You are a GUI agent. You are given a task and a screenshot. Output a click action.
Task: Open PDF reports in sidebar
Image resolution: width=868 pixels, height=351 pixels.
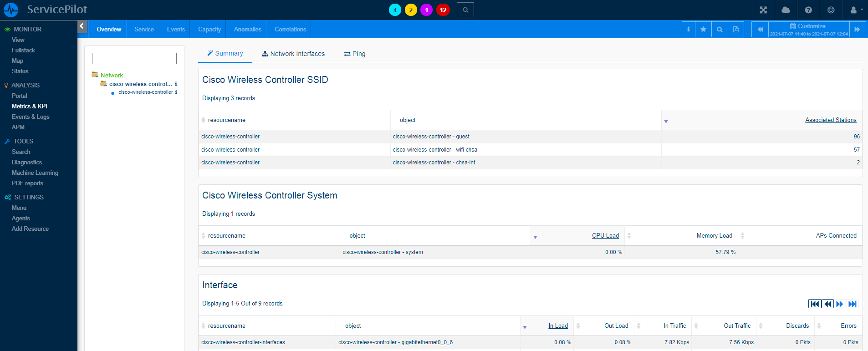pos(27,183)
